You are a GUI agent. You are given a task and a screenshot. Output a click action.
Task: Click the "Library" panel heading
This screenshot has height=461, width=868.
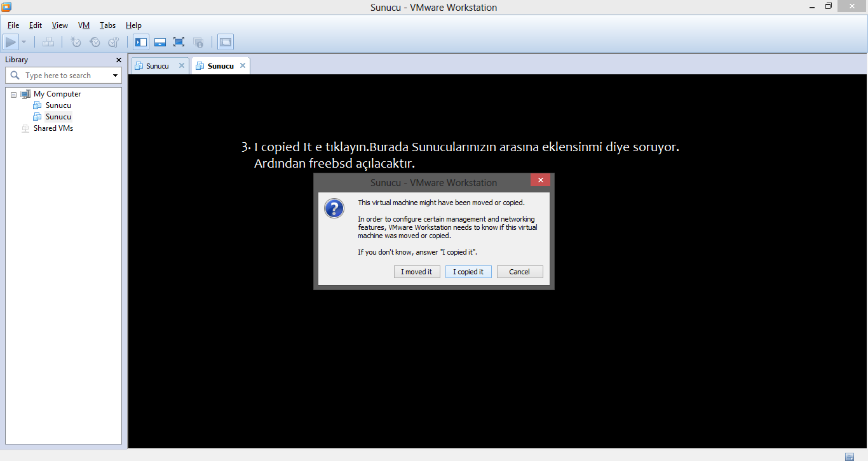pos(17,60)
